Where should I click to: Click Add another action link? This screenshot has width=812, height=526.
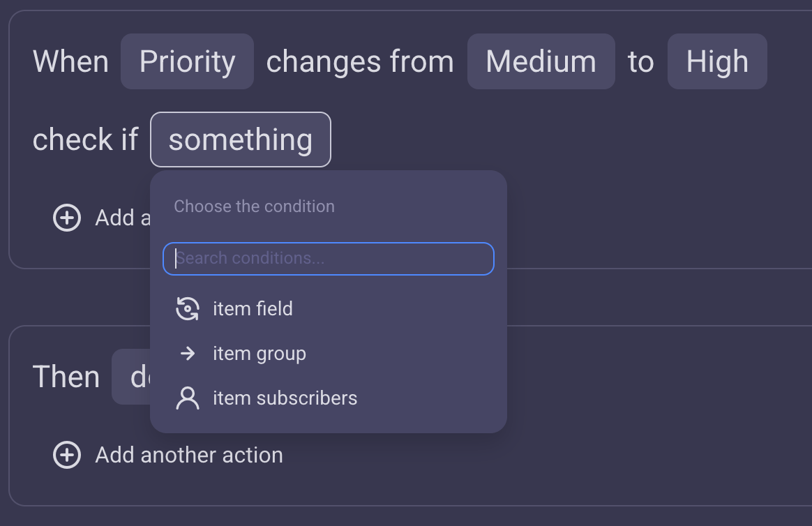coord(189,455)
